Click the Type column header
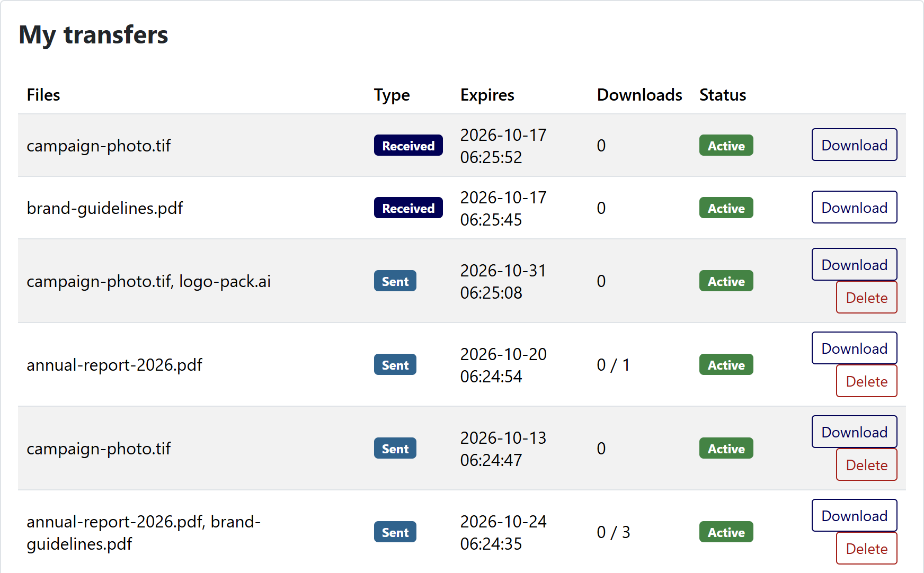Viewport: 924px width, 573px height. click(x=392, y=95)
